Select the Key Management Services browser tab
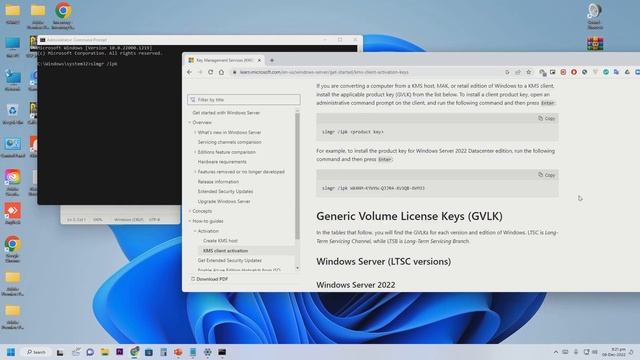This screenshot has width=640, height=360. coord(224,60)
